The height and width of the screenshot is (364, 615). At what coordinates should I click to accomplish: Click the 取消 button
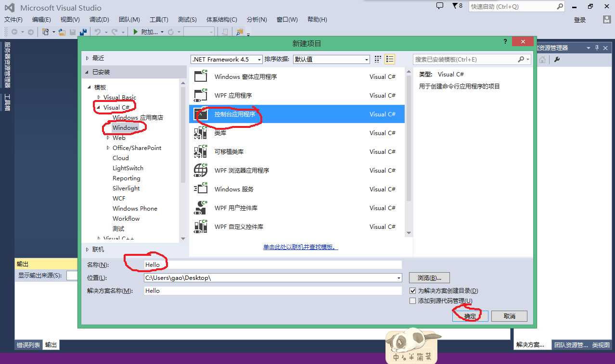510,316
